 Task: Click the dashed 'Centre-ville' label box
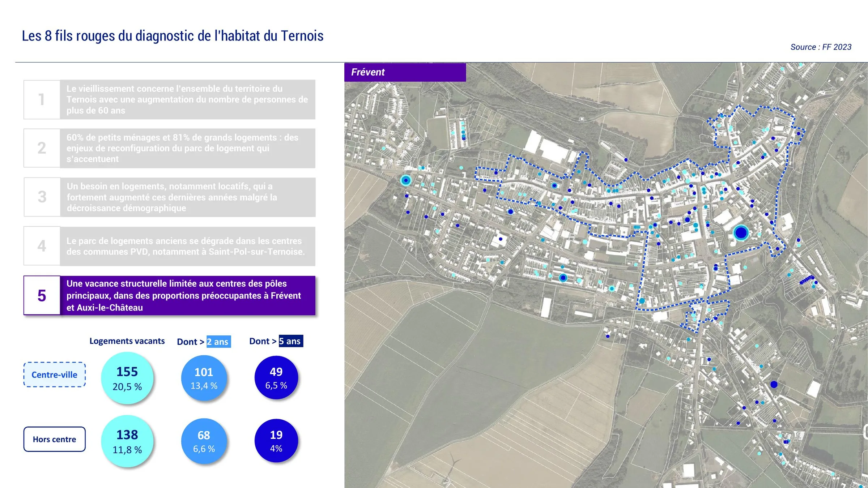(x=55, y=374)
